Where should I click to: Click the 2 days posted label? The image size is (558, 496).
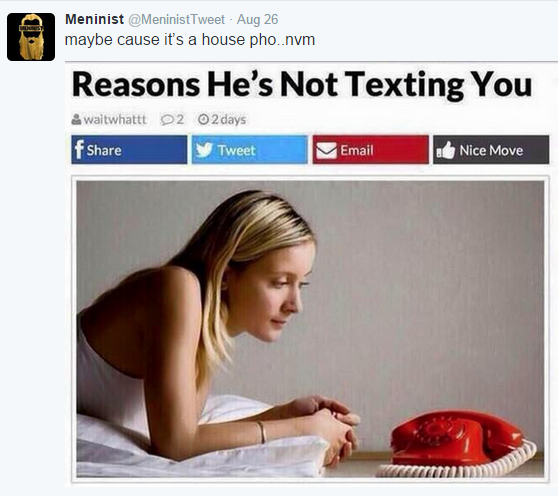pos(228,120)
